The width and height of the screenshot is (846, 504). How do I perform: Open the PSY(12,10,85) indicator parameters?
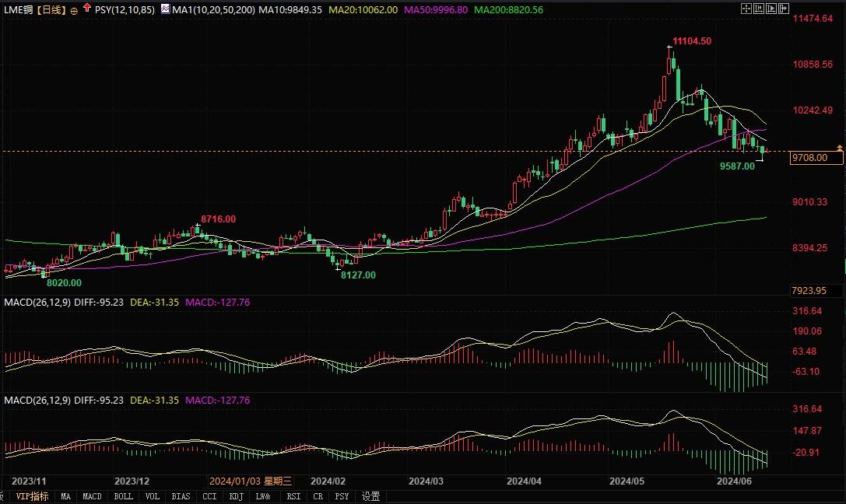click(x=124, y=12)
